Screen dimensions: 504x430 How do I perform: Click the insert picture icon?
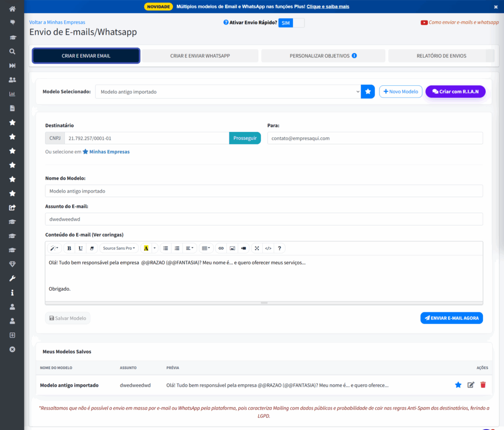[x=232, y=248]
